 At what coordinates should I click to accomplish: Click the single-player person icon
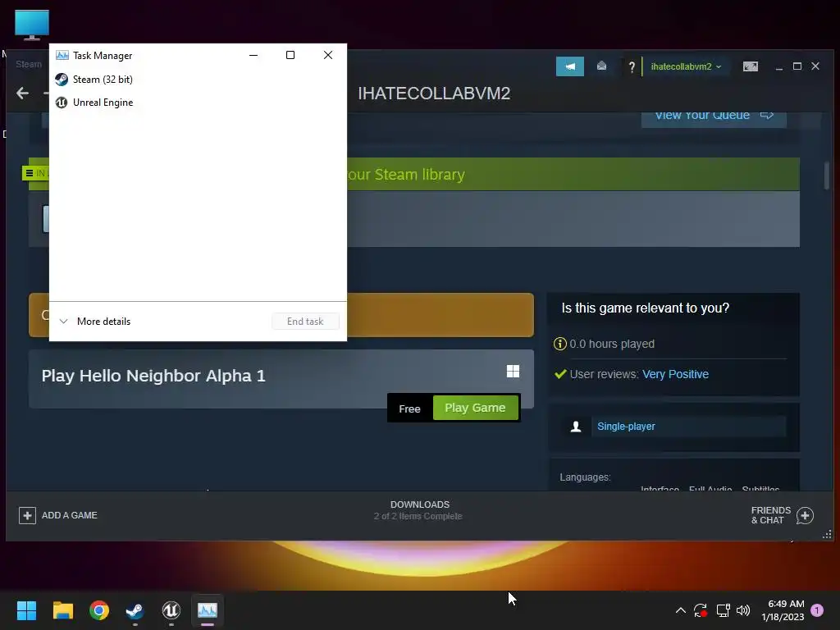(x=576, y=427)
